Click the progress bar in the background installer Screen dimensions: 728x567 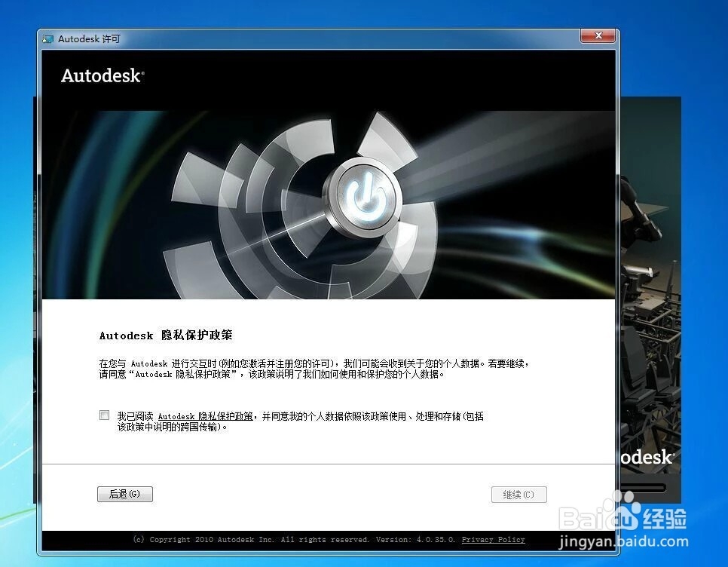[x=643, y=488]
